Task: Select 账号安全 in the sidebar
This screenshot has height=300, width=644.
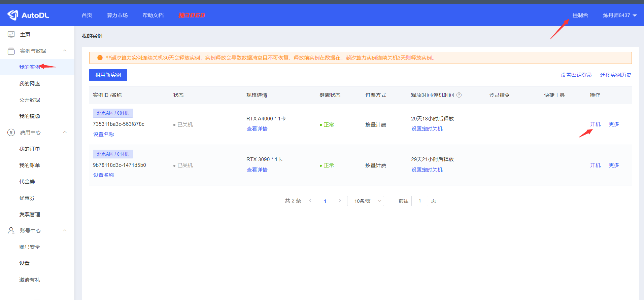Action: [x=30, y=247]
